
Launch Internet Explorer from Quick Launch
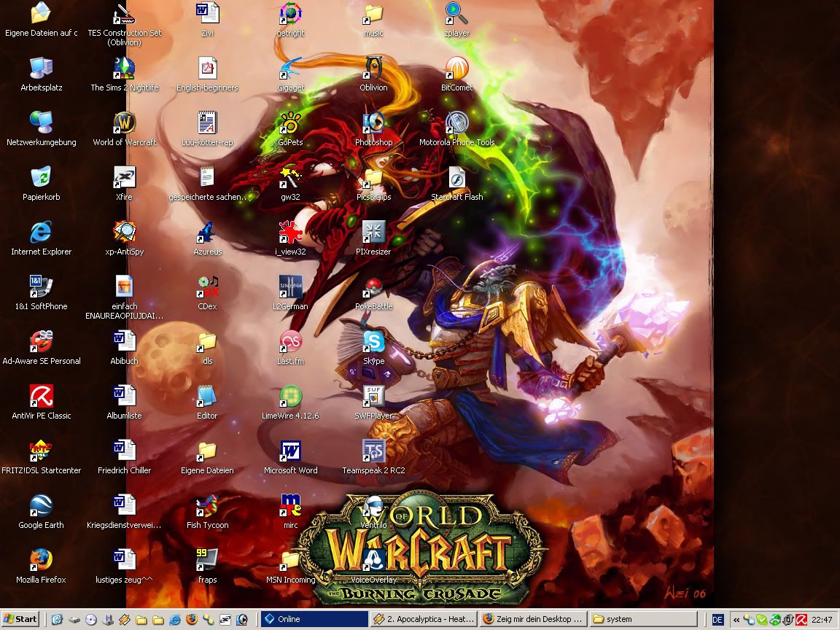pos(175,620)
